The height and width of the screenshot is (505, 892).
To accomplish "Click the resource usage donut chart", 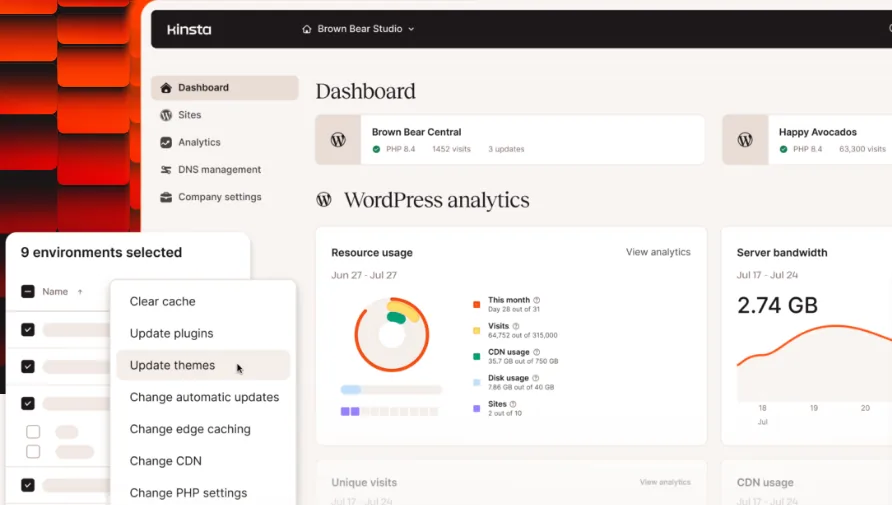I will [391, 334].
